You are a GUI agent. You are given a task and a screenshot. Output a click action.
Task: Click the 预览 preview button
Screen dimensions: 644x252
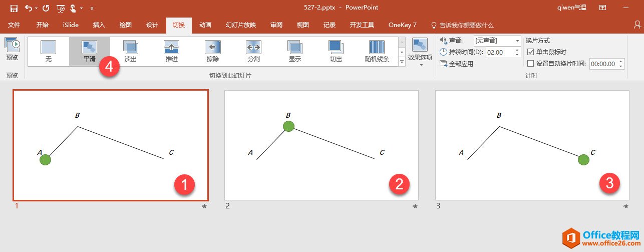click(x=12, y=49)
